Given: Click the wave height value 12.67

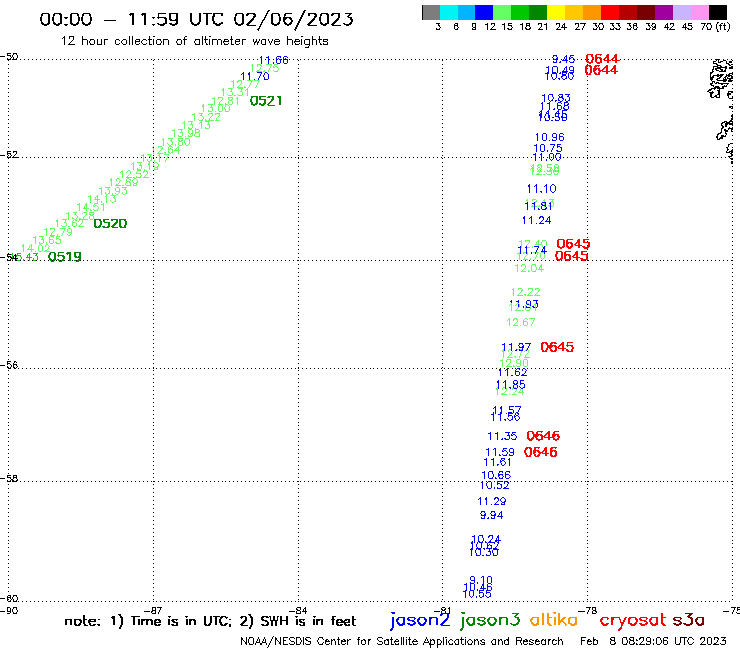Looking at the screenshot, I should pyautogui.click(x=521, y=322).
